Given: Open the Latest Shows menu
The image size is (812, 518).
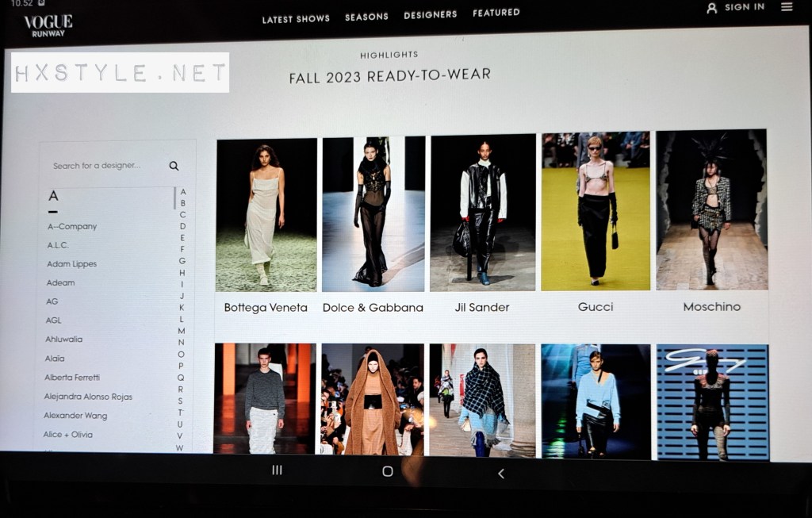Looking at the screenshot, I should coord(296,19).
